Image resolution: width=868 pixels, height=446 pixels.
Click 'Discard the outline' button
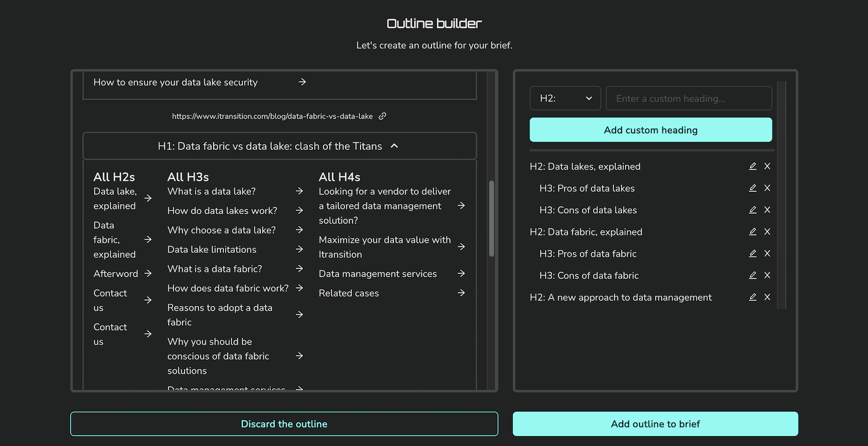[x=284, y=424]
